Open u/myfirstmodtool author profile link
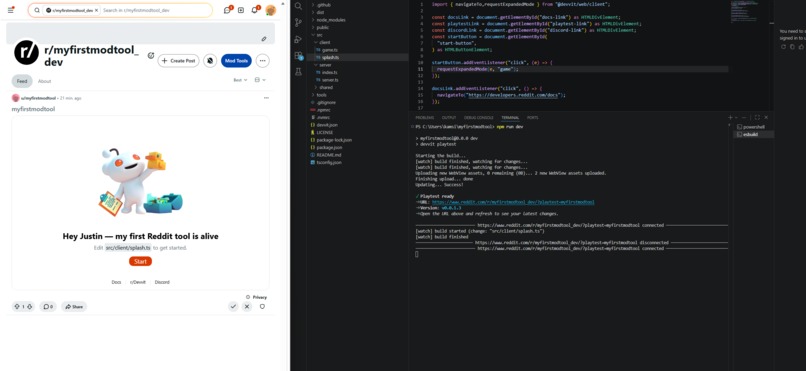The image size is (806, 371). (38, 98)
